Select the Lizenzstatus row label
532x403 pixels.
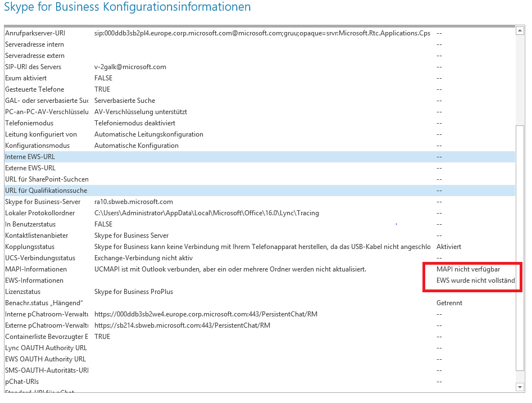22,291
